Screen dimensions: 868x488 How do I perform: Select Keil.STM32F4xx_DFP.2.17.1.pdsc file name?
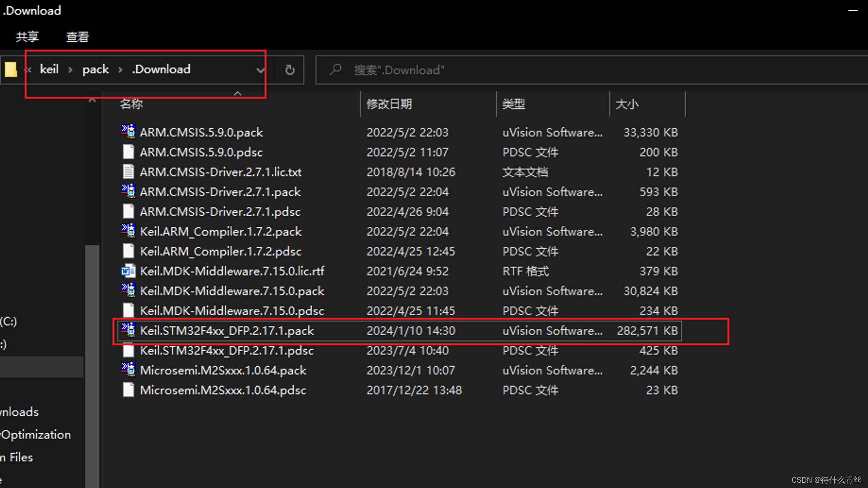227,350
